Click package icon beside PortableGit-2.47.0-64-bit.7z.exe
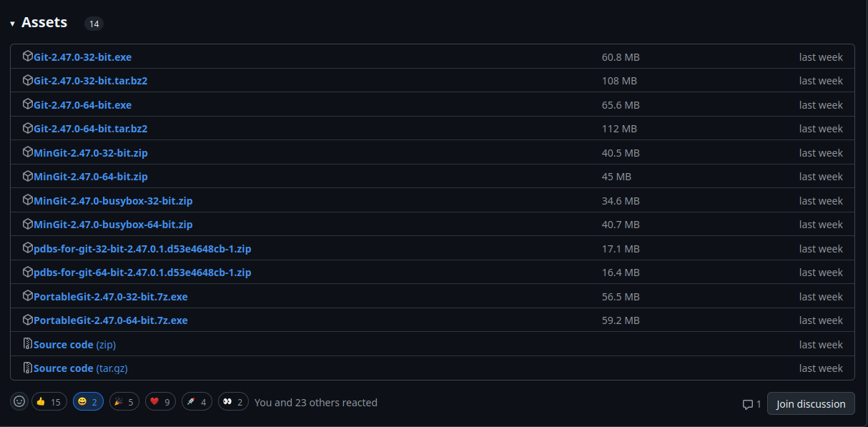This screenshot has height=427, width=868. click(28, 320)
